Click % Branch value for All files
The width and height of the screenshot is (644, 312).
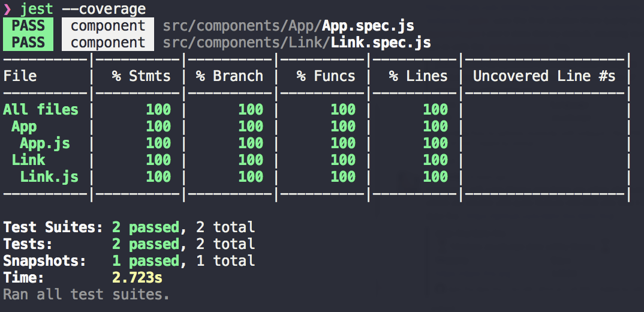coord(251,110)
